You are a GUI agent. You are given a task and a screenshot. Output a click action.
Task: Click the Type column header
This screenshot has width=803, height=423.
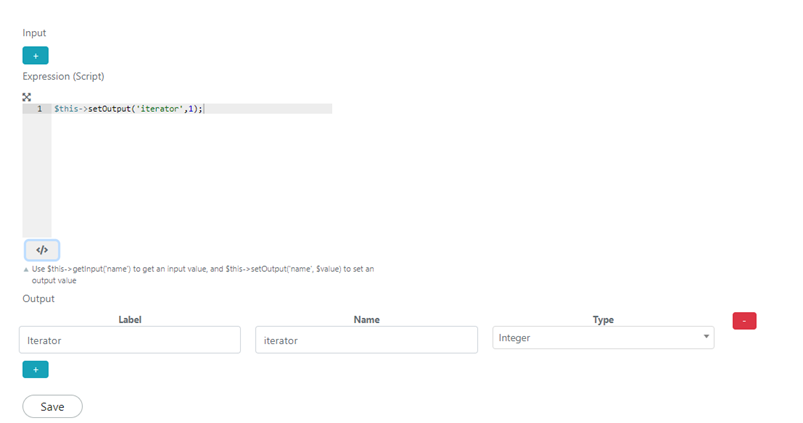pyautogui.click(x=603, y=320)
